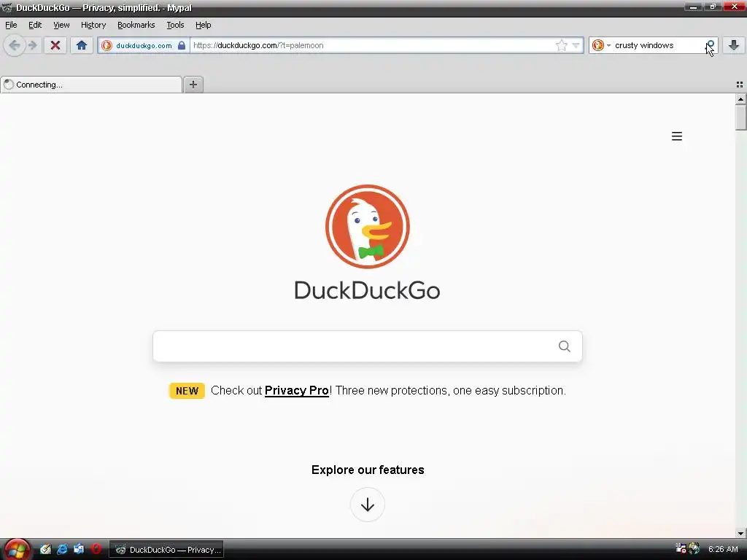Open the Help menu
Viewport: 747px width, 560px height.
203,26
